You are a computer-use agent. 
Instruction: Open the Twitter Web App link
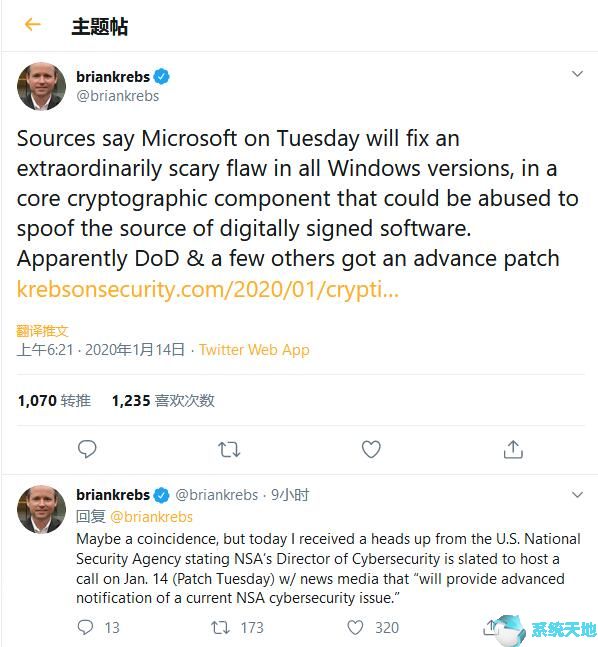(254, 350)
